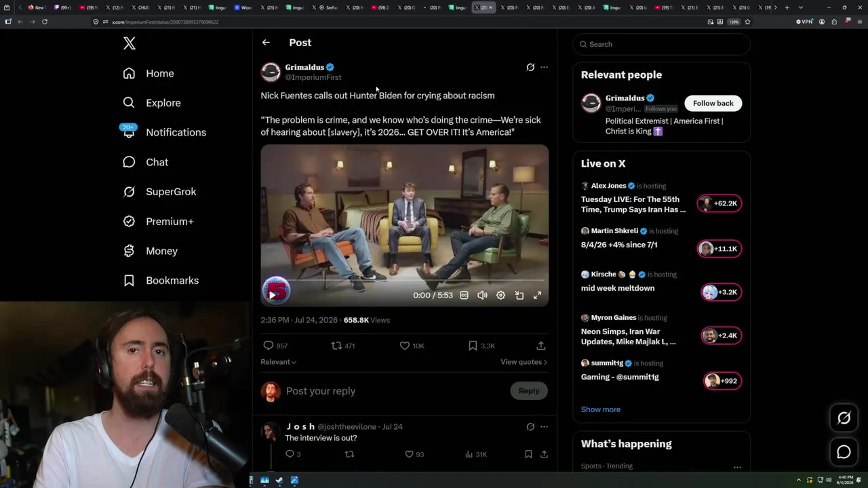Open more options on Grimaldus post
Viewport: 868px width, 488px height.
coord(544,67)
